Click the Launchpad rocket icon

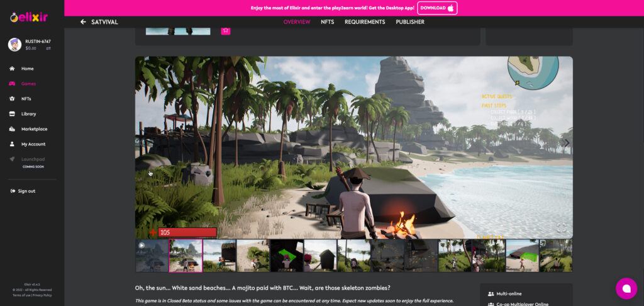[12, 159]
